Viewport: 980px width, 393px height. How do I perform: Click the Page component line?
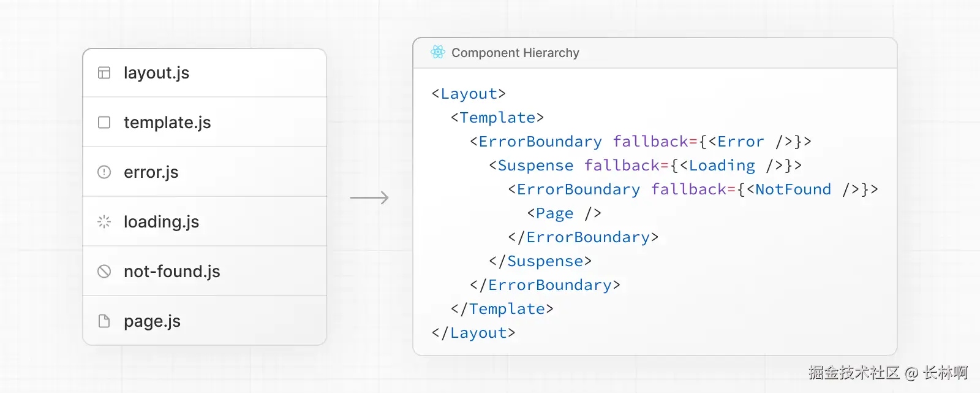tap(564, 213)
